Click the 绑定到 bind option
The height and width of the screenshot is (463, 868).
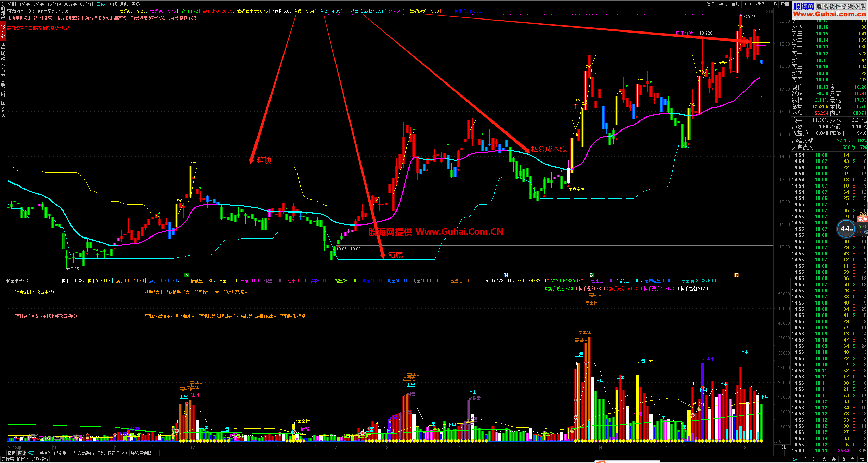[60, 453]
